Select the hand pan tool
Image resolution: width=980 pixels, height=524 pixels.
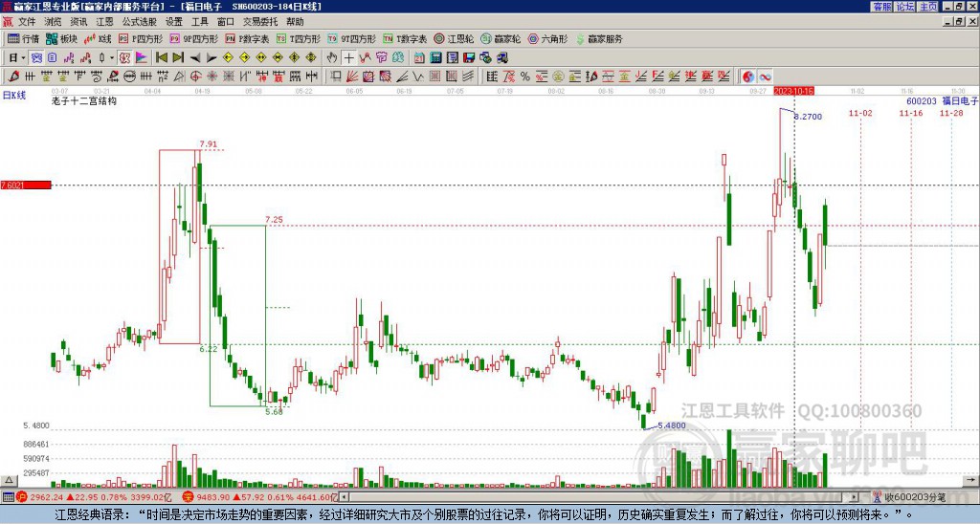coord(332,57)
